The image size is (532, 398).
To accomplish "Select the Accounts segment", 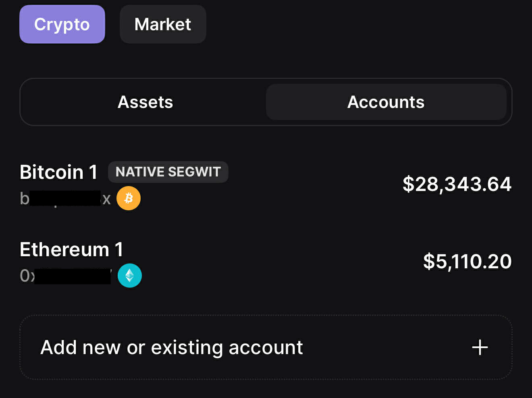I will 386,102.
